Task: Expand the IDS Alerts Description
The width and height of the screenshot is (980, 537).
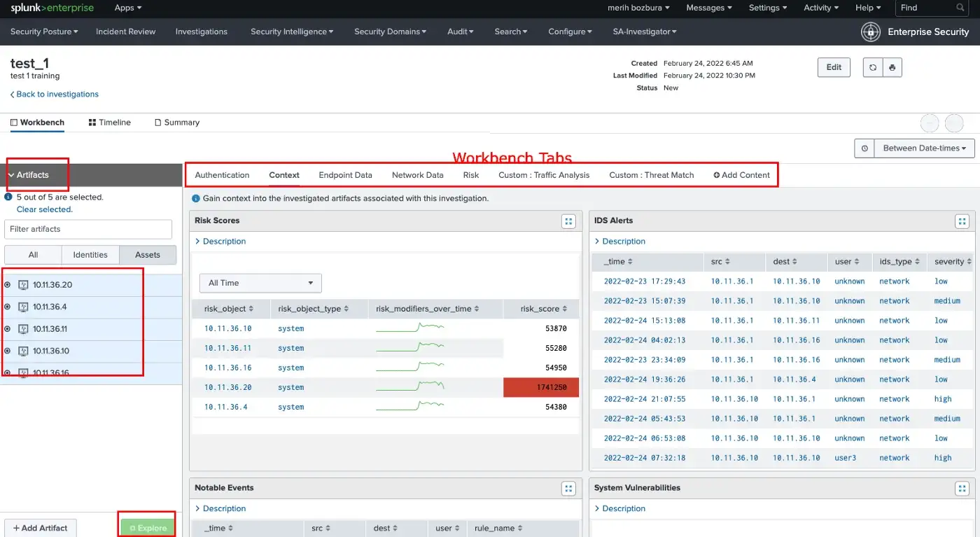Action: pyautogui.click(x=620, y=241)
